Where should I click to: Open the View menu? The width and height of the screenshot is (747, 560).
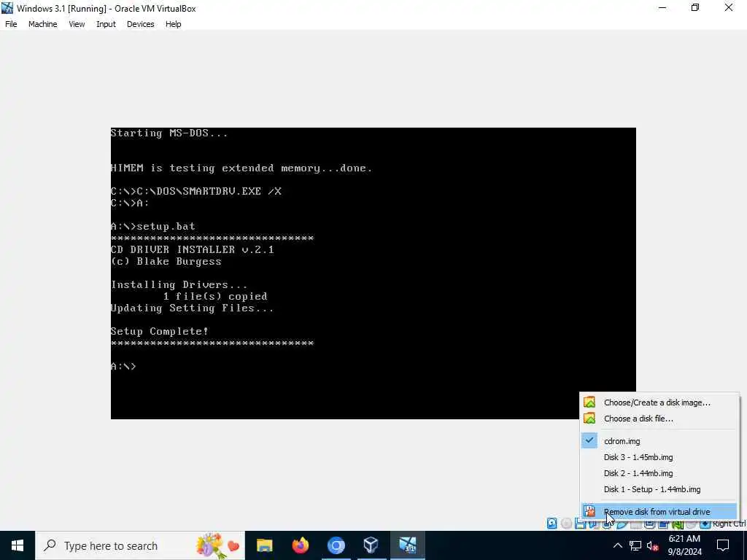pyautogui.click(x=77, y=24)
